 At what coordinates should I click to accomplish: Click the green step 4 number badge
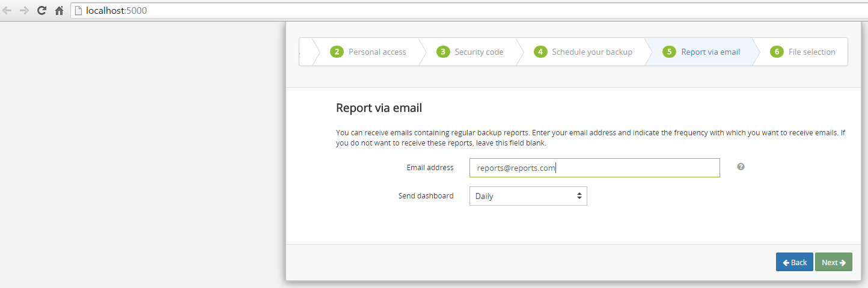[x=540, y=52]
